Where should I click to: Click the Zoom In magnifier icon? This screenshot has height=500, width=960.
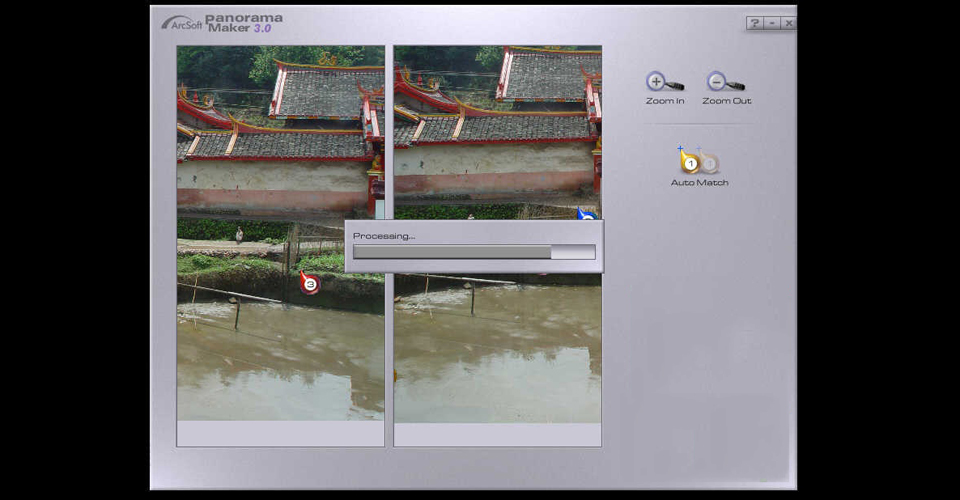coord(664,82)
